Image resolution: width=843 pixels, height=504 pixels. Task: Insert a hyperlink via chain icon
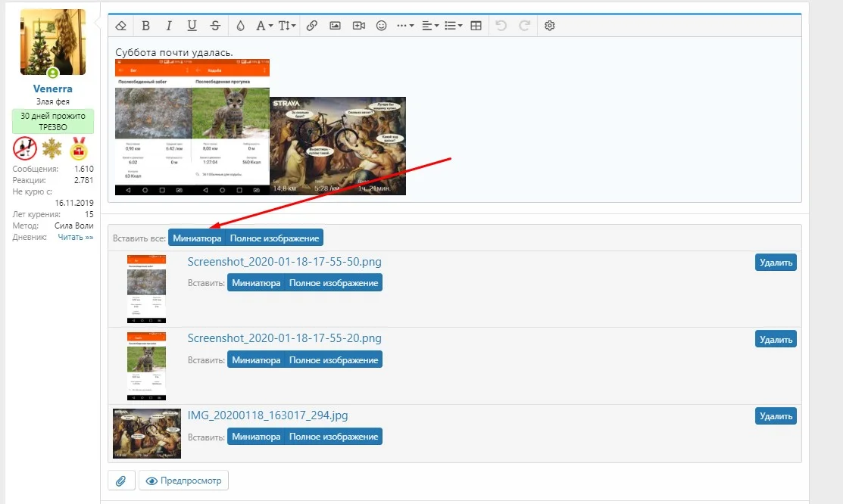coord(312,25)
